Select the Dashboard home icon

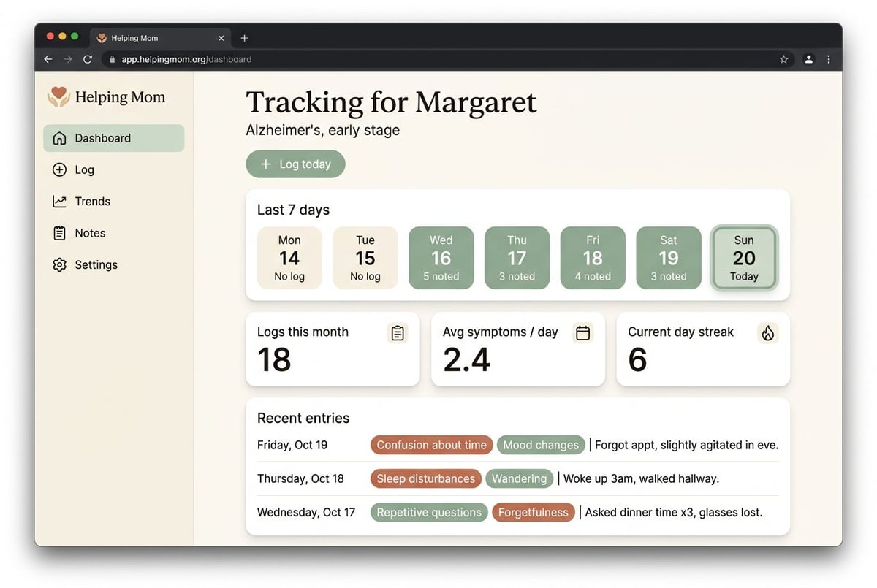pyautogui.click(x=58, y=137)
